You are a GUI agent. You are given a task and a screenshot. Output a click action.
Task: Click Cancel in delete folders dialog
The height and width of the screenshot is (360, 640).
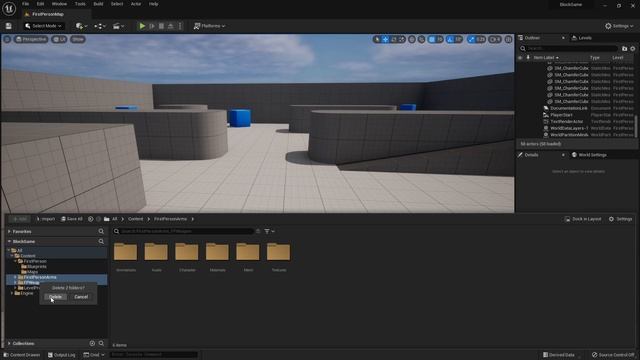pos(81,297)
